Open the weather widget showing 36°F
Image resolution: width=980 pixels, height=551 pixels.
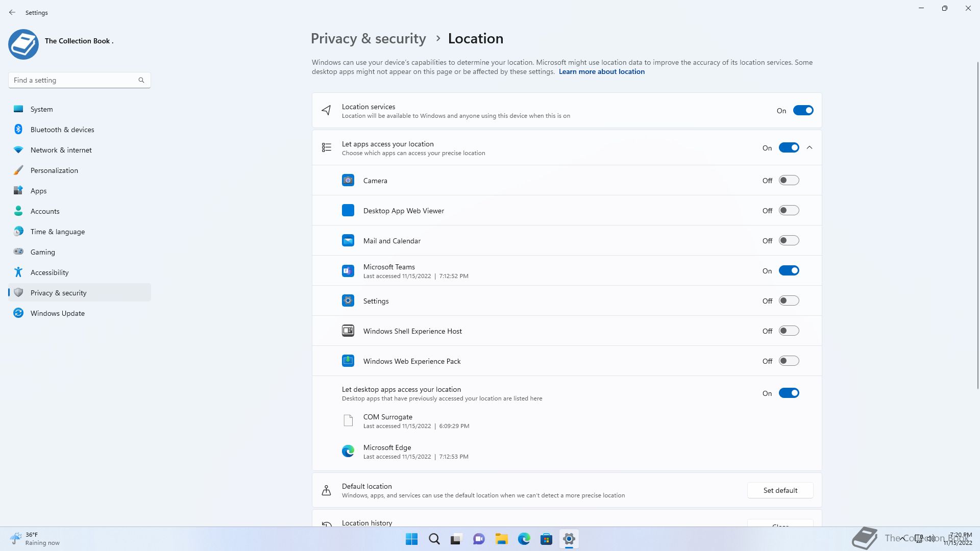(35, 539)
